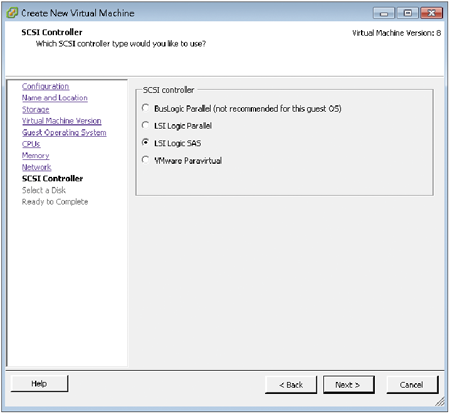Open Guest Operating System step link
Screen dimensions: 450x414
[x=64, y=133]
